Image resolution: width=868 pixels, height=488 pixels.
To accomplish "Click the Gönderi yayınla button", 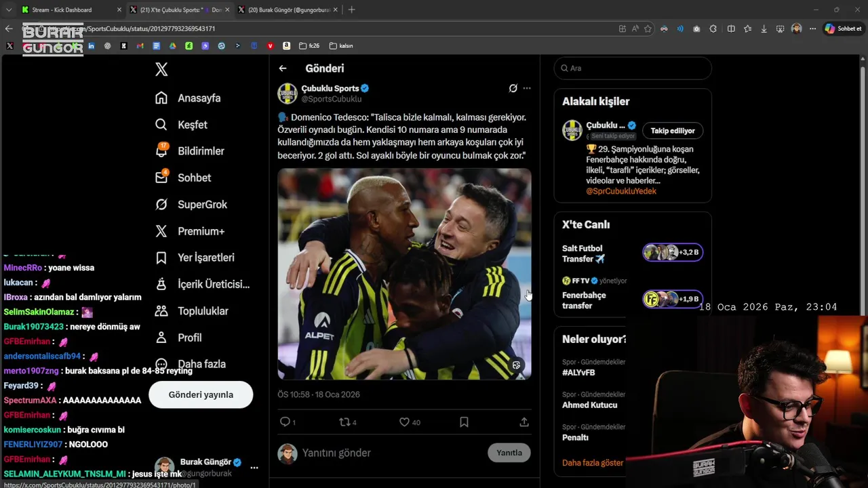I will pos(201,394).
